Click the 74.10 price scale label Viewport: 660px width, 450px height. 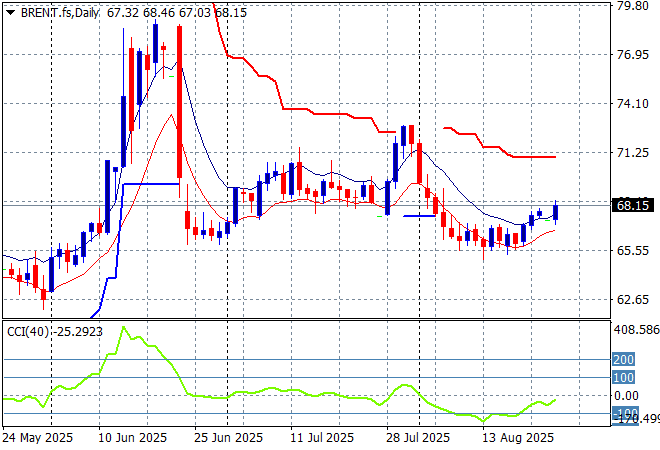pos(633,103)
